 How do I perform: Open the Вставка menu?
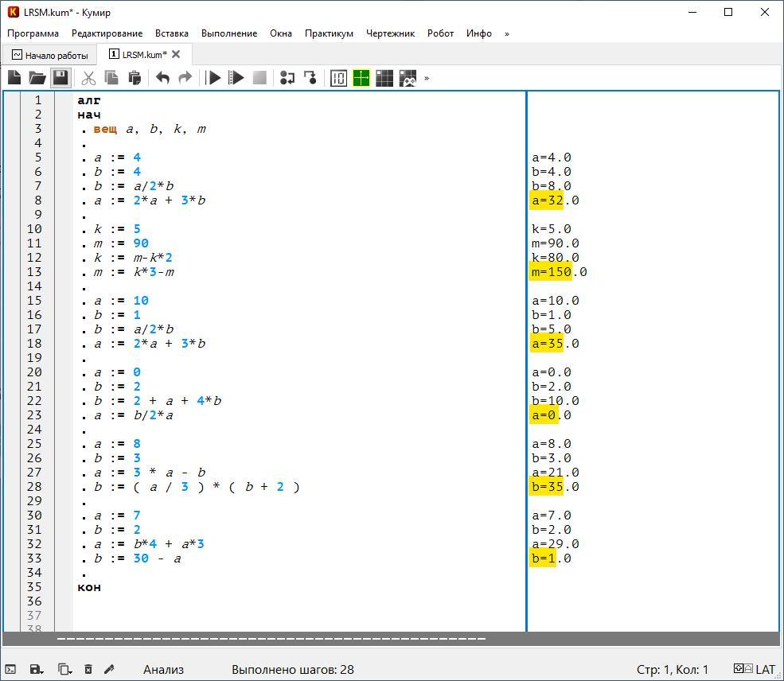pos(171,33)
